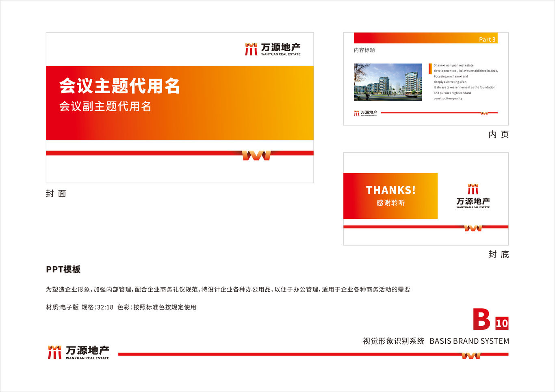555x392 pixels.
Task: Click the description line starting 为塑造企业形象
Action: click(228, 289)
